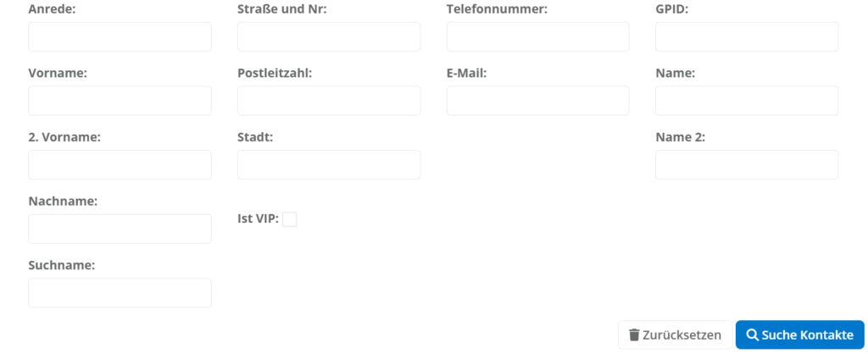This screenshot has height=359, width=868.
Task: Click the Name input field below GPID
Action: point(747,101)
